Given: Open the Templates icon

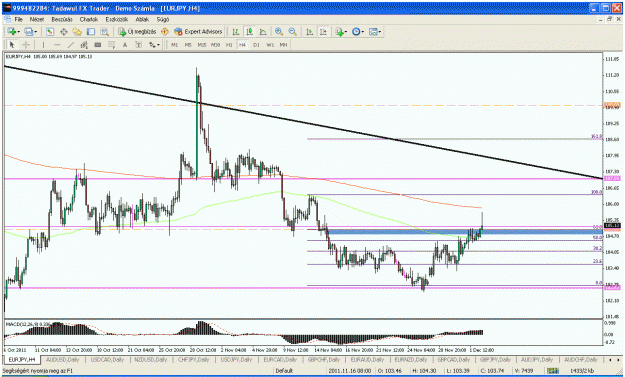Looking at the screenshot, I should coord(373,31).
